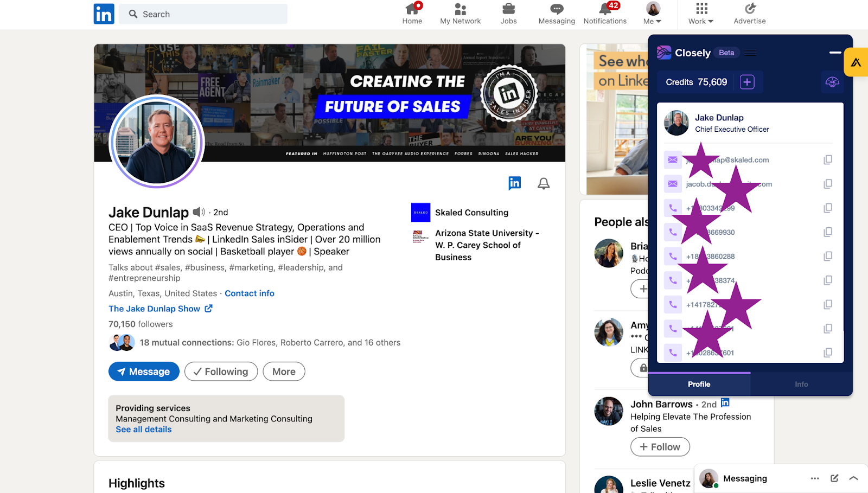Screen dimensions: 868x493
Task: Click the 70,150 followers text
Action: [x=141, y=324]
